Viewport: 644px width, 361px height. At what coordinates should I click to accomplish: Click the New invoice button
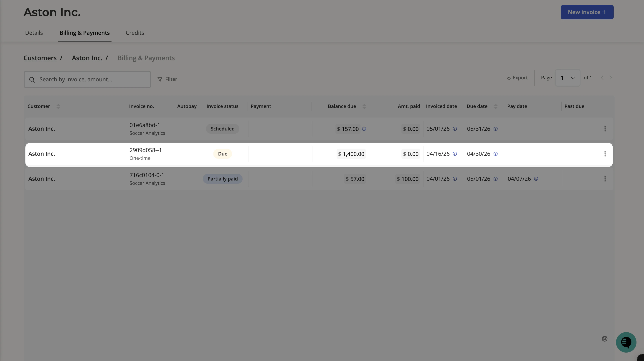point(587,12)
